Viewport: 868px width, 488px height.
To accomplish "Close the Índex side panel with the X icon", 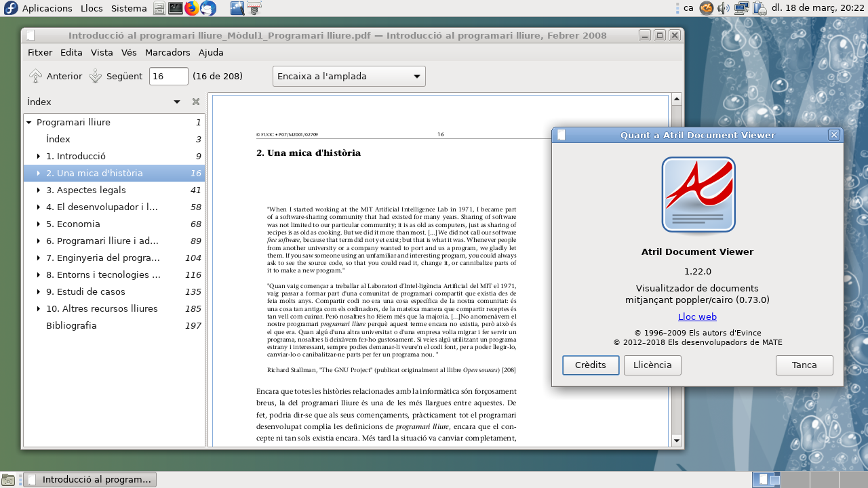I will click(x=196, y=102).
